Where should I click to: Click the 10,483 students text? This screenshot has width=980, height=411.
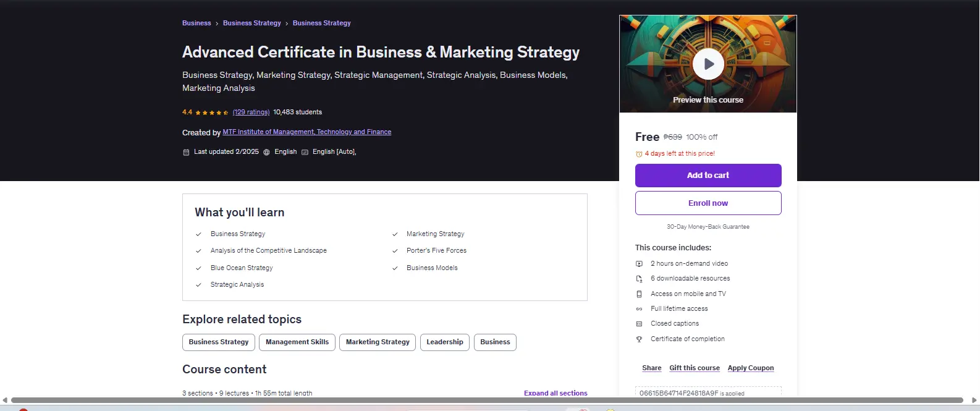pos(297,112)
